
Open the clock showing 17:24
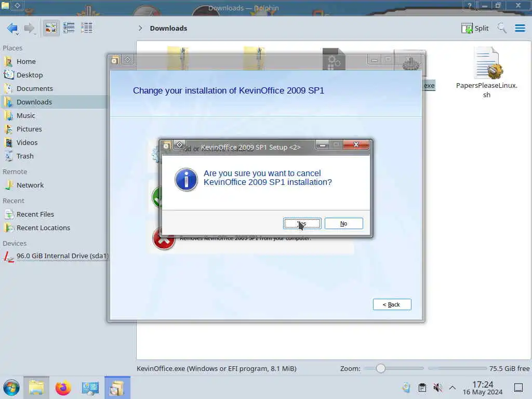(x=483, y=388)
